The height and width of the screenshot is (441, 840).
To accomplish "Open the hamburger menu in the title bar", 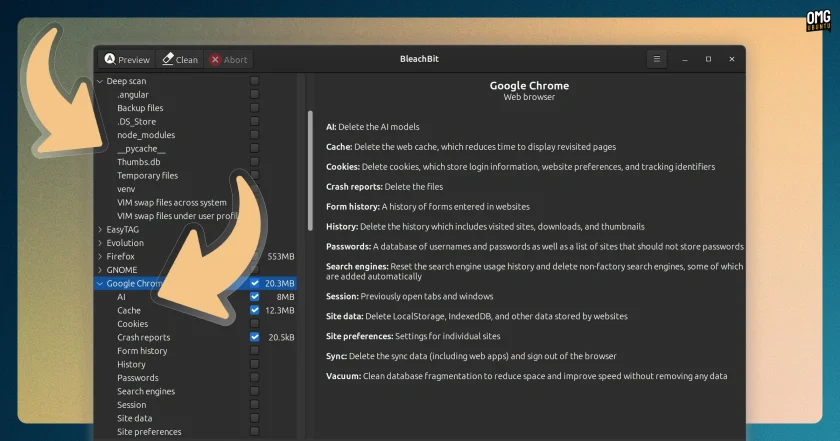I will click(x=657, y=59).
